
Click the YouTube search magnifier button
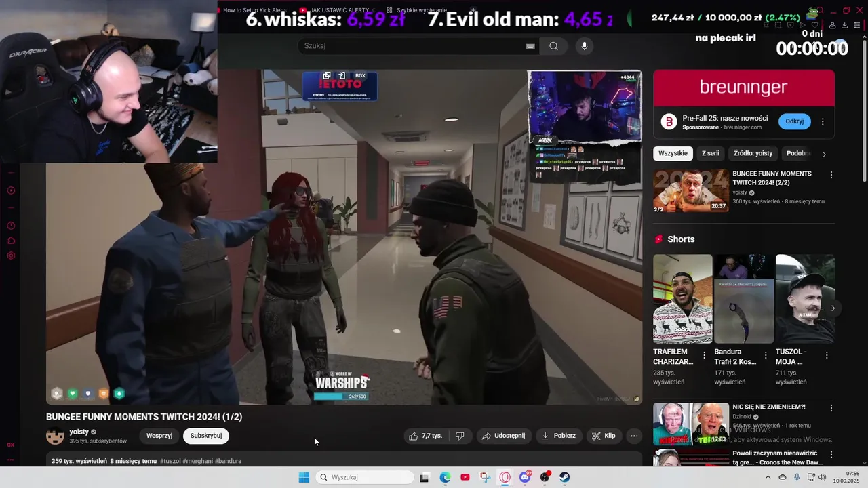pos(554,46)
